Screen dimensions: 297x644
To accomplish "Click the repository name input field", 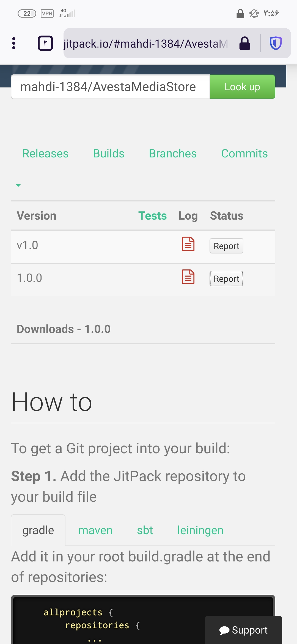I will [x=110, y=87].
